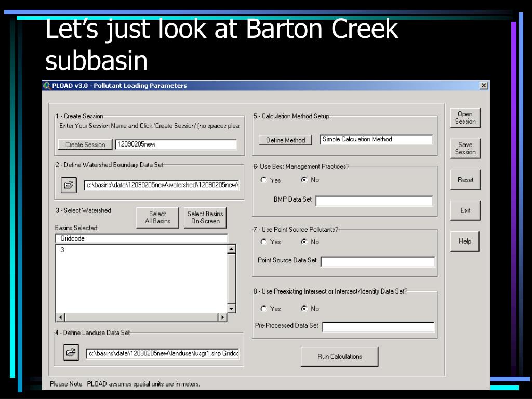Click basins list scroll left arrow
532x399 pixels.
pyautogui.click(x=60, y=317)
